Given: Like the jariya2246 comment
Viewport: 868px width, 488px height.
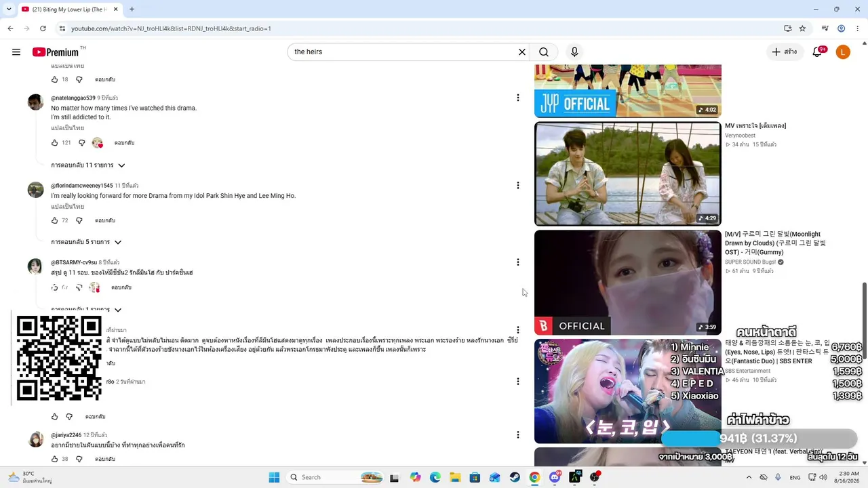Looking at the screenshot, I should 55,459.
